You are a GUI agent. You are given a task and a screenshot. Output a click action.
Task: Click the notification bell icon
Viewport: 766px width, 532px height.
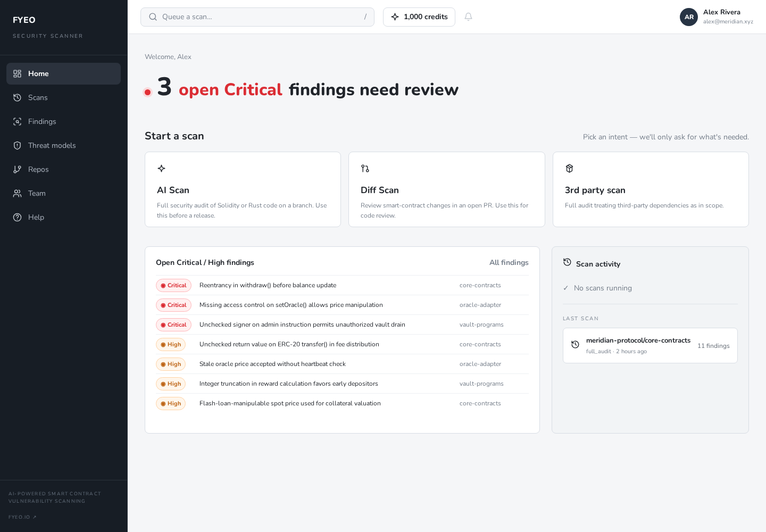click(468, 17)
